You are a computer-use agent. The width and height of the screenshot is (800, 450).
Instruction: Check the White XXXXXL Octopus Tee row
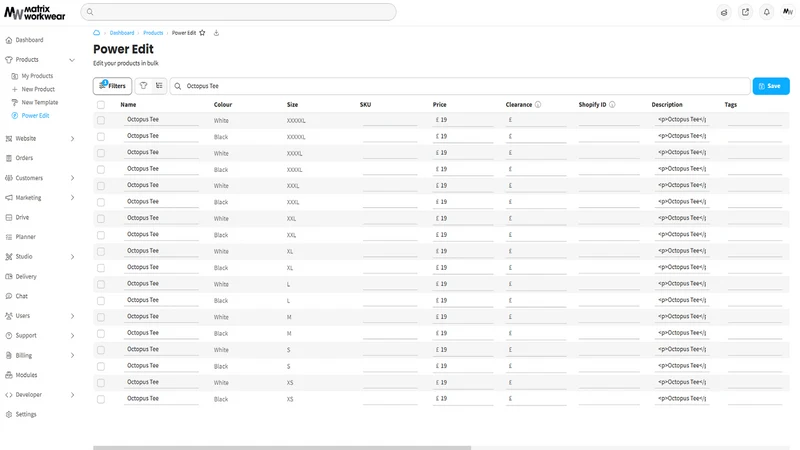(x=101, y=120)
